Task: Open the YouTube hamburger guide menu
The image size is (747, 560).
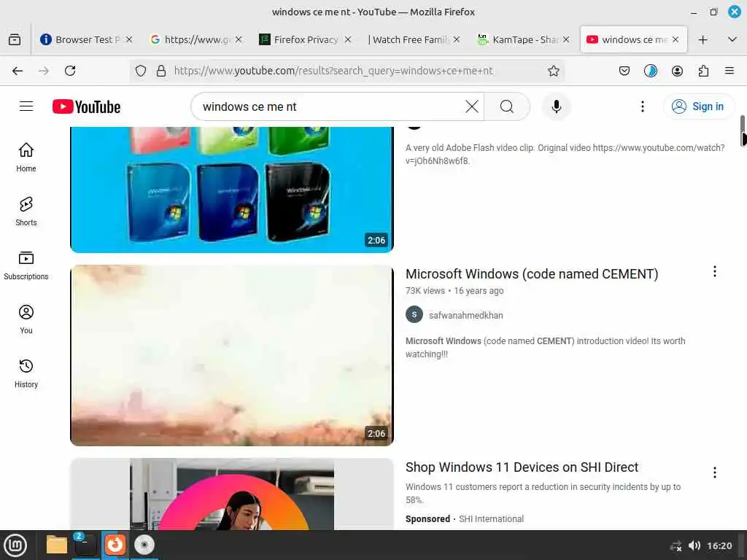Action: [26, 106]
